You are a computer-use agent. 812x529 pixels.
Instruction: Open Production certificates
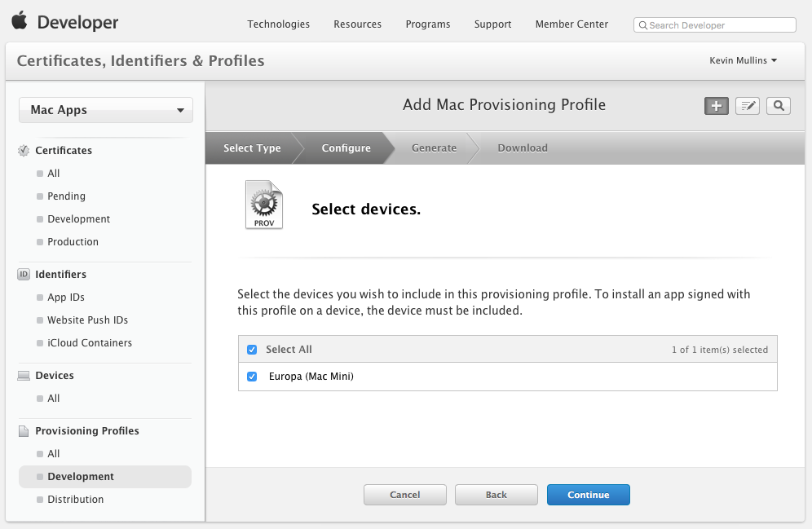pos(73,242)
